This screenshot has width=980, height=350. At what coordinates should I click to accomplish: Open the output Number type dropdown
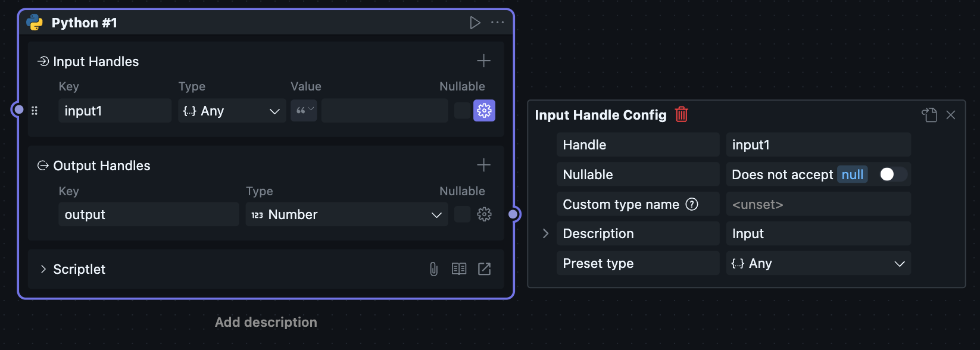click(346, 214)
